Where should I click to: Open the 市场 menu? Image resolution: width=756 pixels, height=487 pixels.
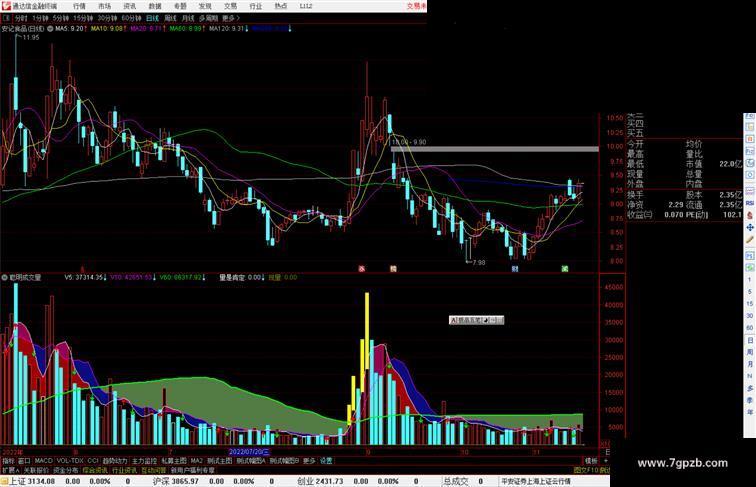[x=105, y=6]
